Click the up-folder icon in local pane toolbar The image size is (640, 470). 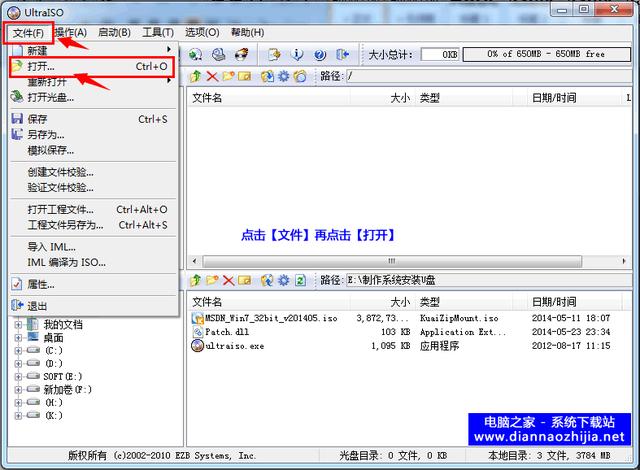tap(196, 280)
